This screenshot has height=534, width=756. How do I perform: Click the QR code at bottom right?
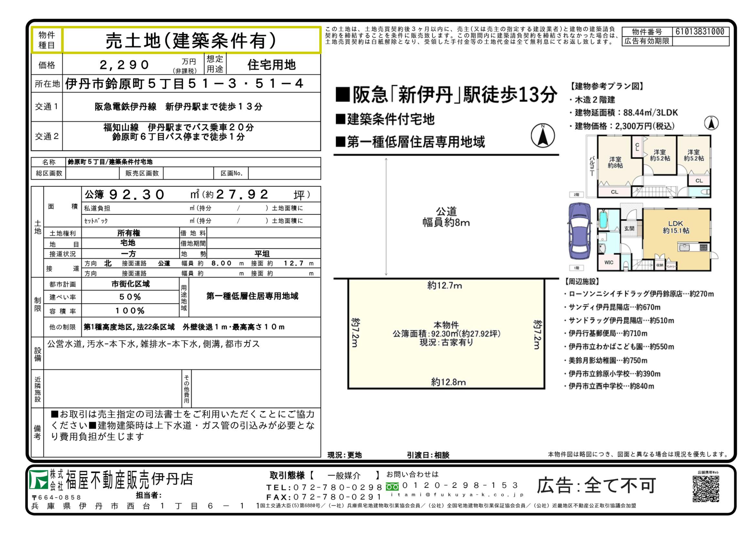pos(706,489)
